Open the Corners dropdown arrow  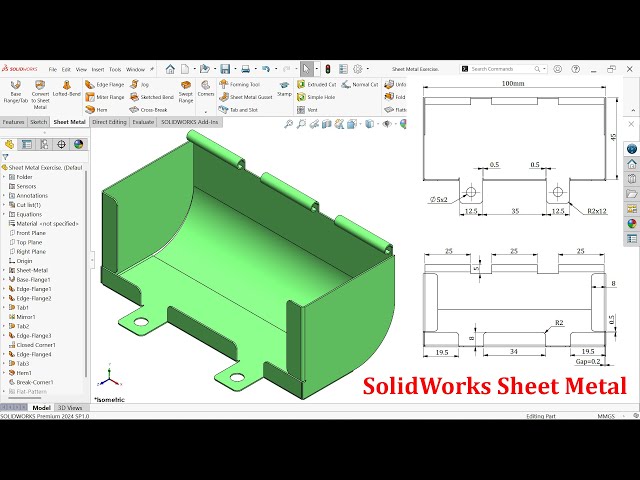click(206, 111)
